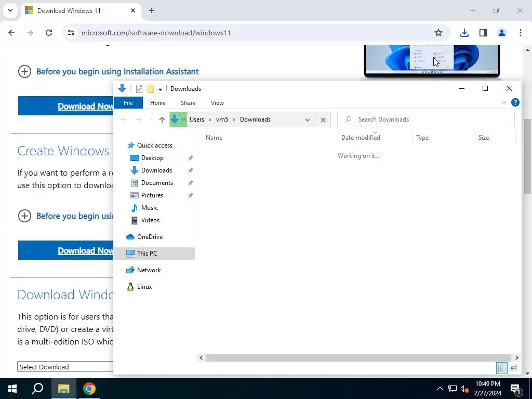Click Installation Assistant Download Now button
532x399 pixels.
66,106
